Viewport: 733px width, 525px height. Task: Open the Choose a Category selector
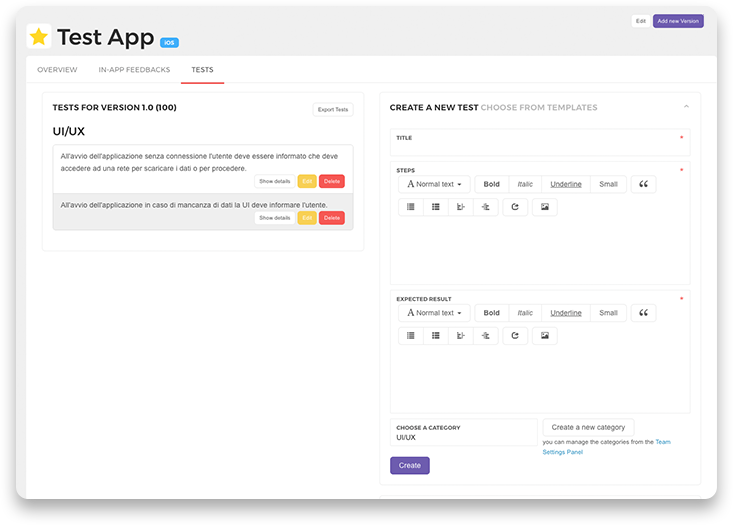point(464,432)
